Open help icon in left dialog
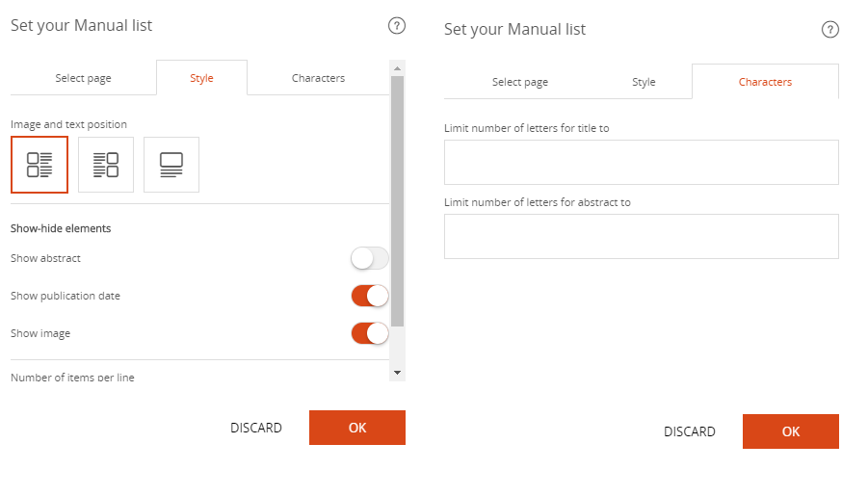 (x=396, y=25)
